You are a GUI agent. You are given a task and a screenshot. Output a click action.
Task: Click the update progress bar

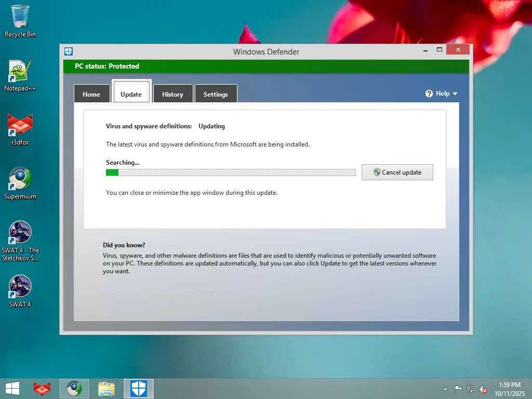pos(231,172)
